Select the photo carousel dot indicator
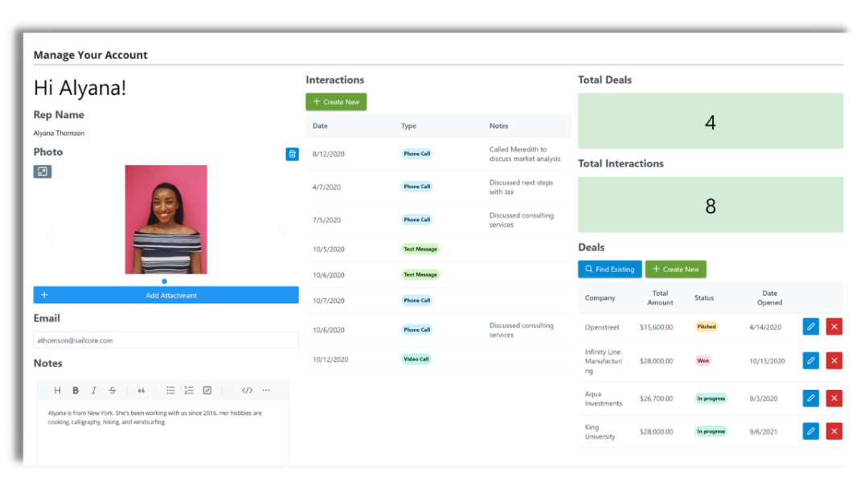 click(165, 281)
